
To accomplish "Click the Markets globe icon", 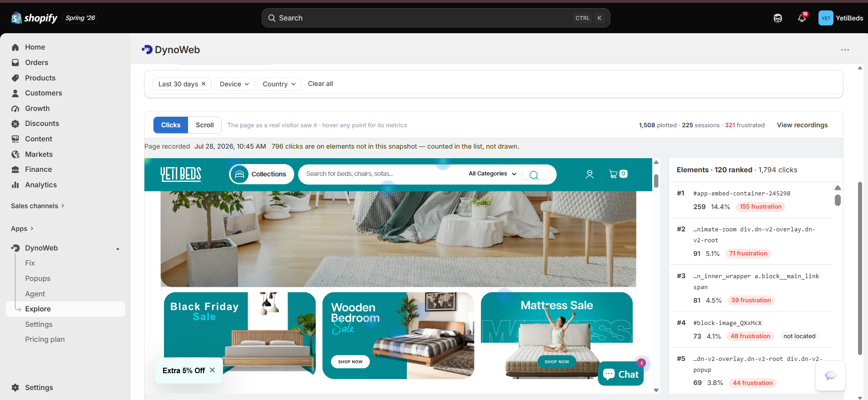I will (15, 155).
